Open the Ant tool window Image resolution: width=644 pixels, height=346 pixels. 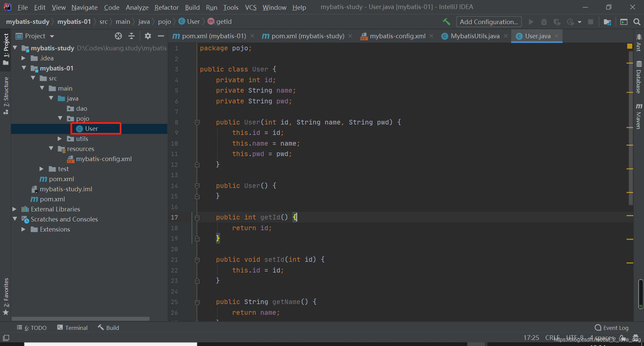[639, 42]
